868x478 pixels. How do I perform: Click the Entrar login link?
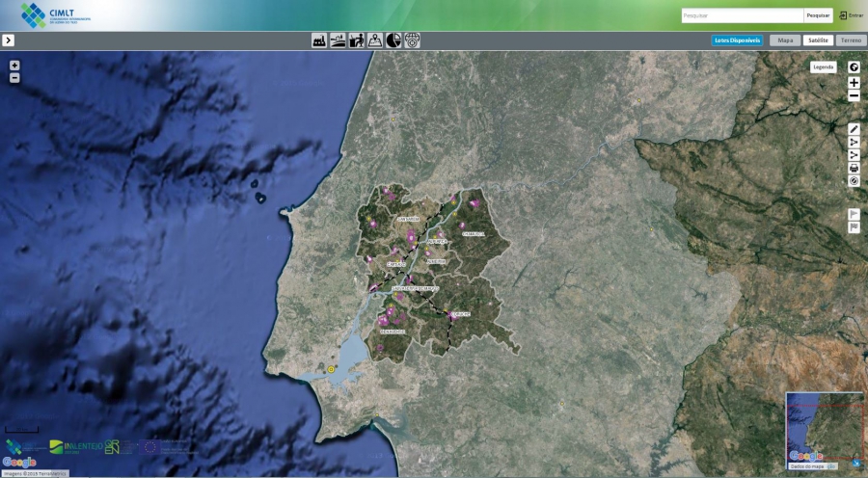point(852,15)
